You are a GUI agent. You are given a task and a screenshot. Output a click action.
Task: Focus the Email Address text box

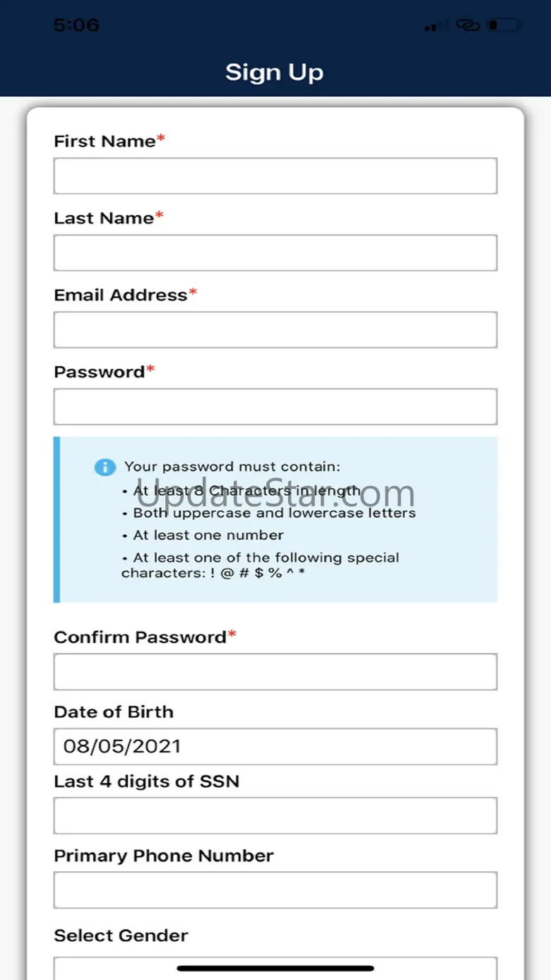[x=275, y=330]
